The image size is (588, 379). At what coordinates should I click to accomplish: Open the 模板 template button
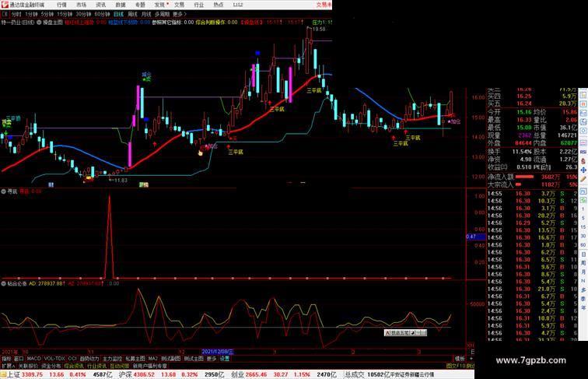(x=460, y=359)
